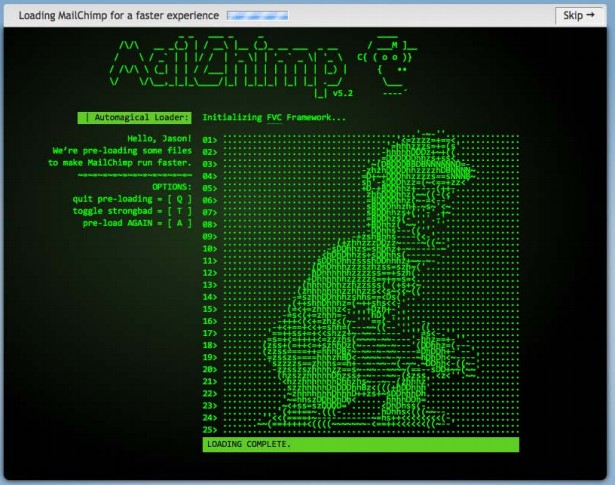Click the loading progress bar in header

pyautogui.click(x=257, y=16)
